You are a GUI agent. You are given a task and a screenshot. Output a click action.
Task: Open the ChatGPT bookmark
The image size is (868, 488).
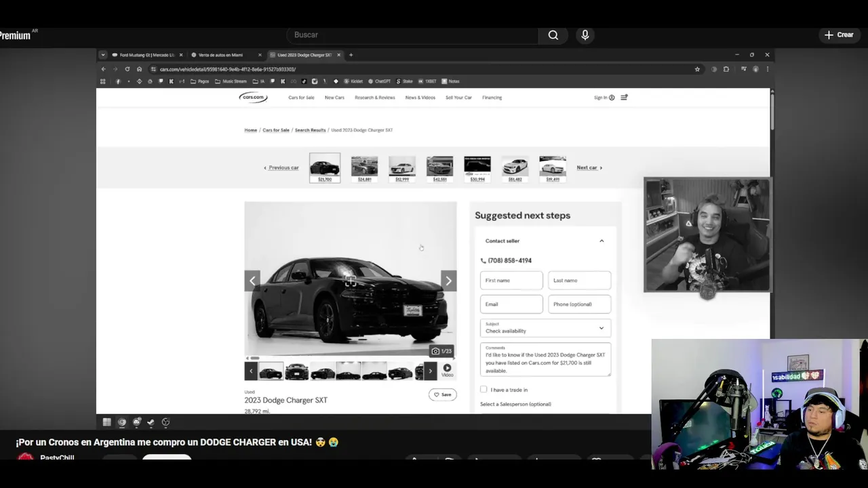[380, 81]
